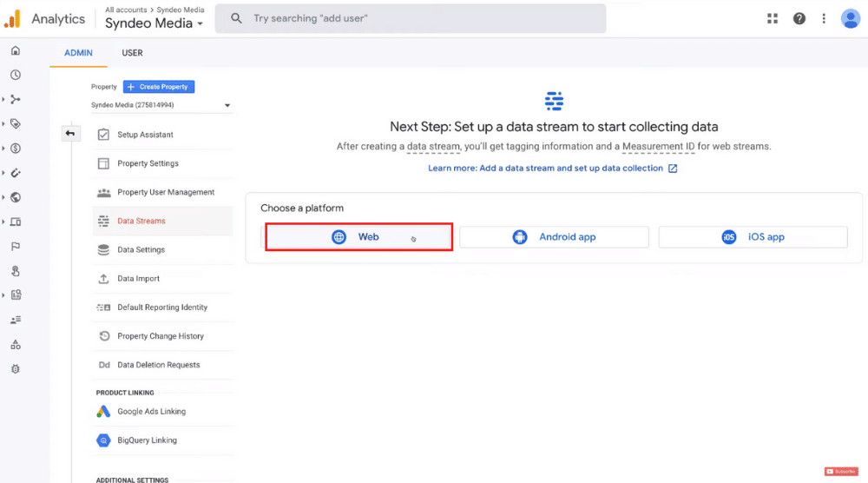Image resolution: width=868 pixels, height=483 pixels.
Task: Click the BigQuery Linking text
Action: 148,440
